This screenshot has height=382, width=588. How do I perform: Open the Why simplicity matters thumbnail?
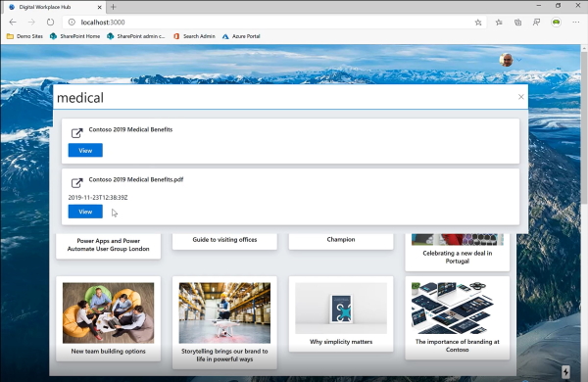(x=341, y=309)
